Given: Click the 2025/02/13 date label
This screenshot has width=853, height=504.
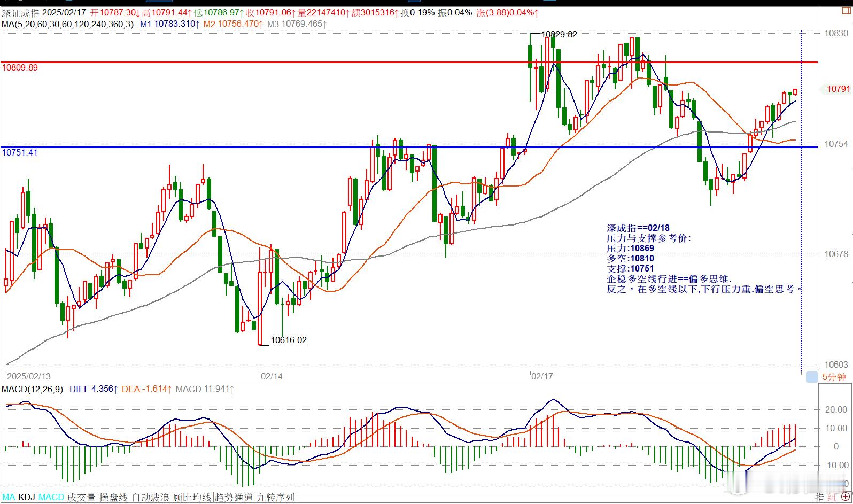Looking at the screenshot, I should coord(29,376).
